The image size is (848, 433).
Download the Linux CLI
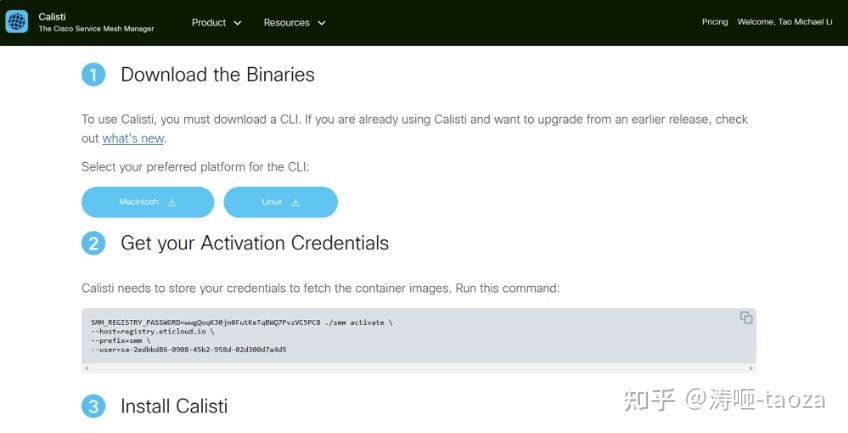(280, 202)
